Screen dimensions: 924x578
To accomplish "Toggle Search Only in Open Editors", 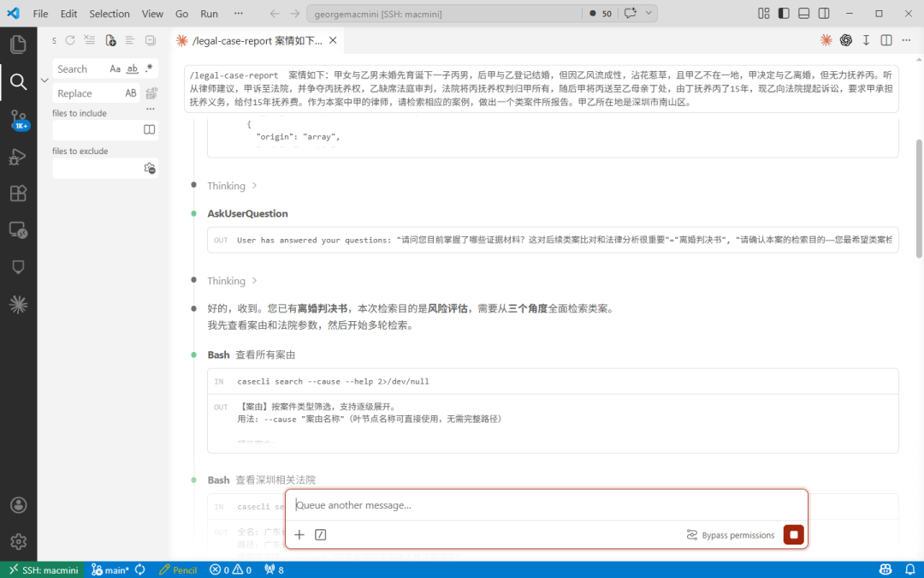I will [x=150, y=130].
